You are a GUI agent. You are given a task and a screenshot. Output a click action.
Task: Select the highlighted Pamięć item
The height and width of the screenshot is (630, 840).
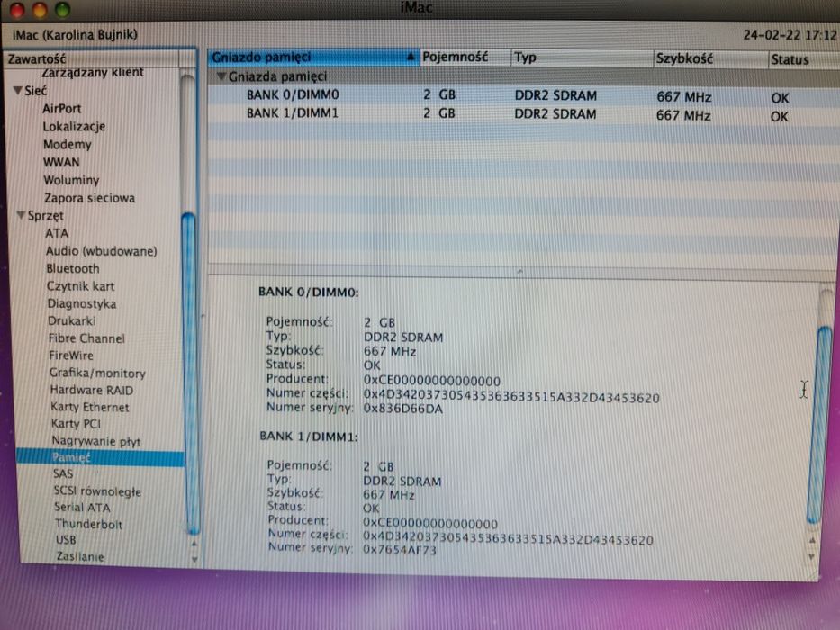[x=100, y=457]
